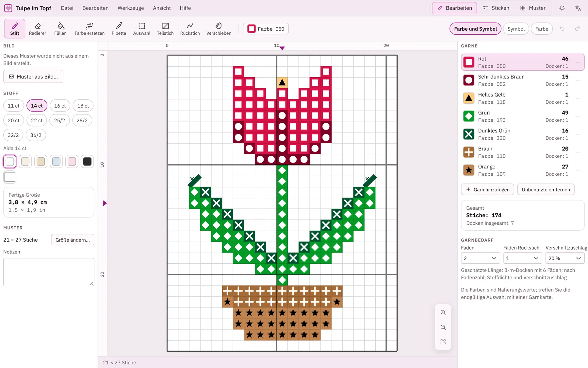Image resolution: width=588 pixels, height=368 pixels.
Task: Redo the last undone action
Action: pos(578,29)
